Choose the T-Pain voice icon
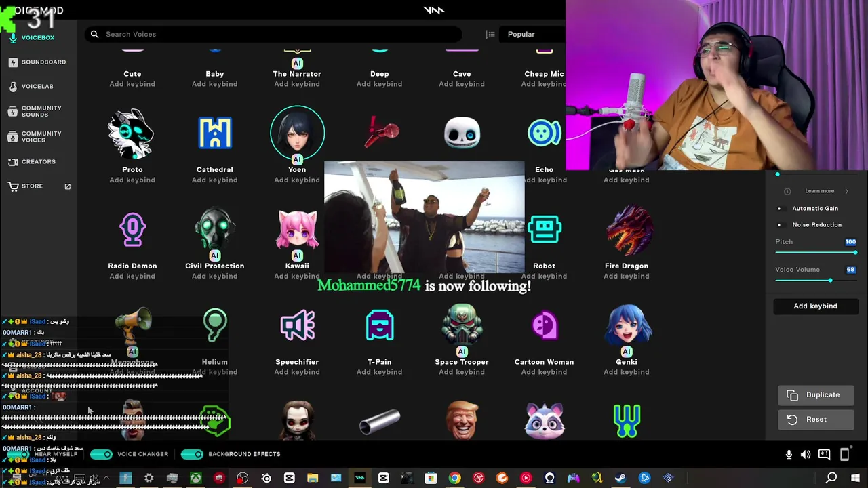 click(380, 325)
